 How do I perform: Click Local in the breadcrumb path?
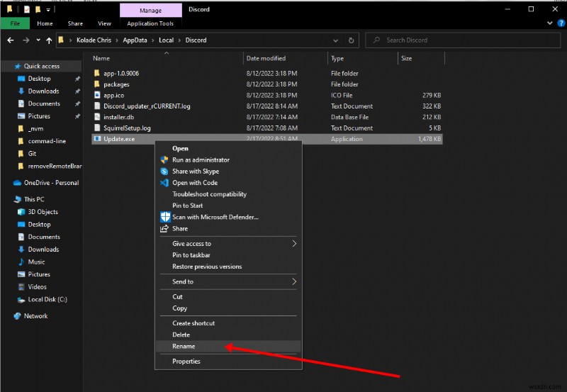pos(166,40)
